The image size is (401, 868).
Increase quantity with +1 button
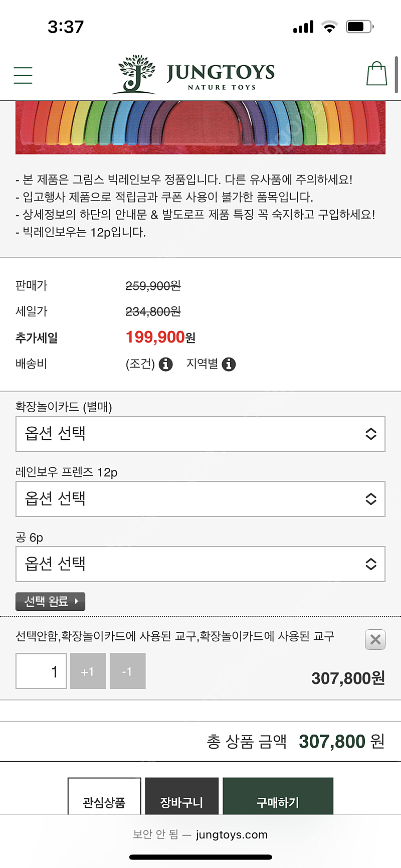click(x=88, y=671)
